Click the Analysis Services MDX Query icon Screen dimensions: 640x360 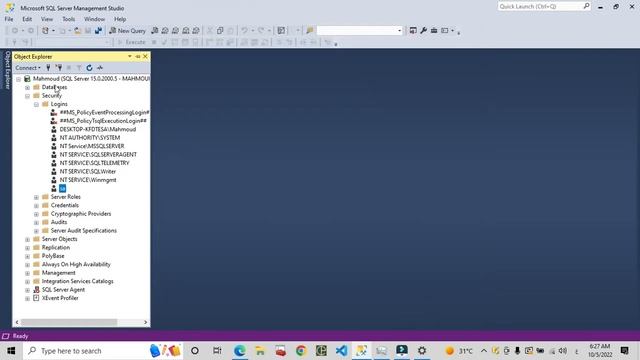pos(165,31)
